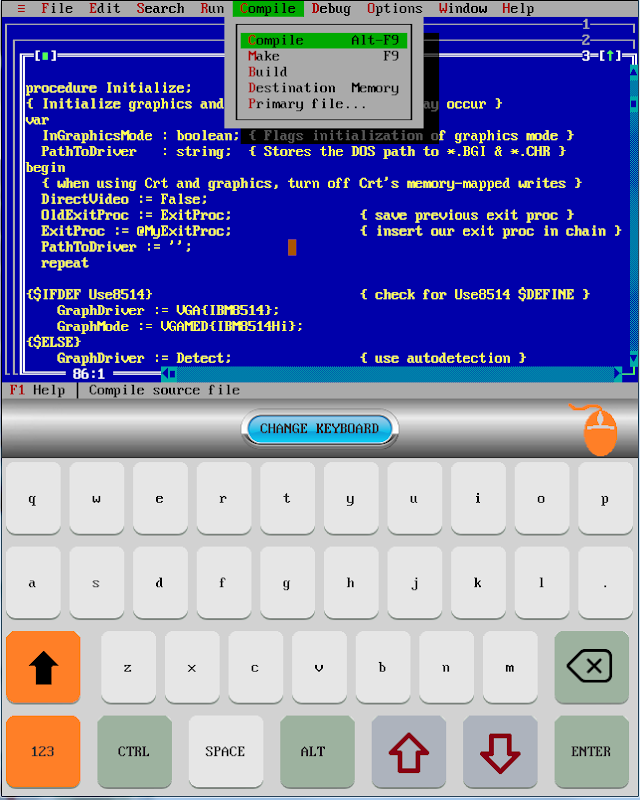Open the Debug menu

click(331, 8)
